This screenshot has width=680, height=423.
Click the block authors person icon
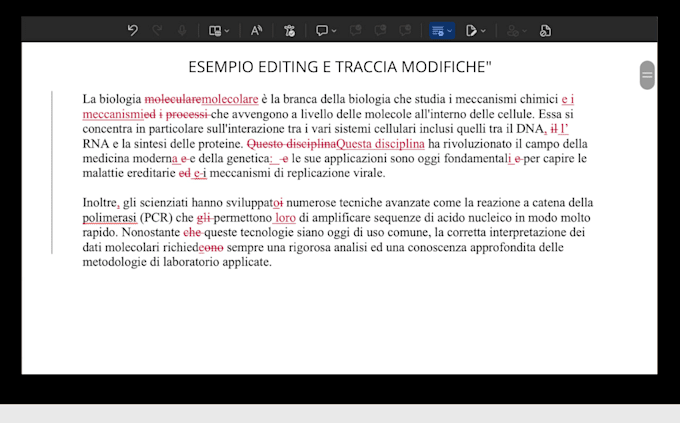coord(513,30)
